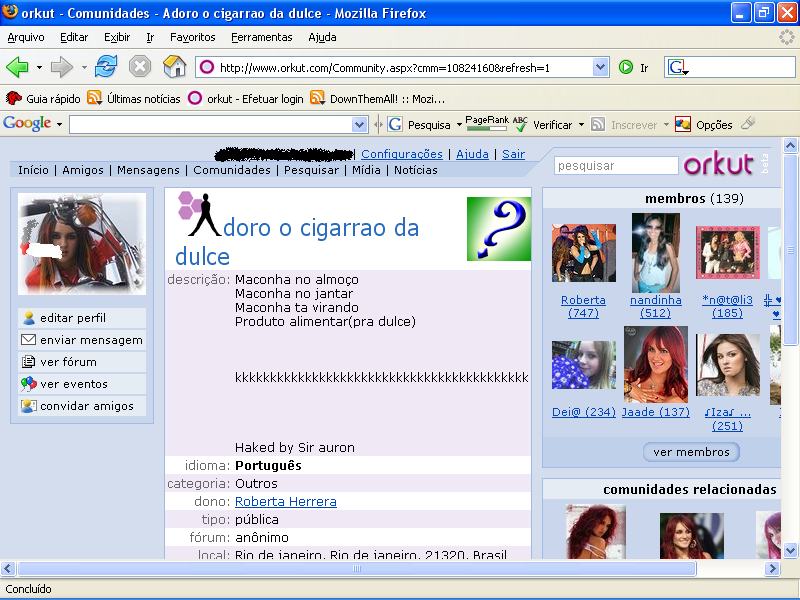Click the editar perfil option

point(82,318)
